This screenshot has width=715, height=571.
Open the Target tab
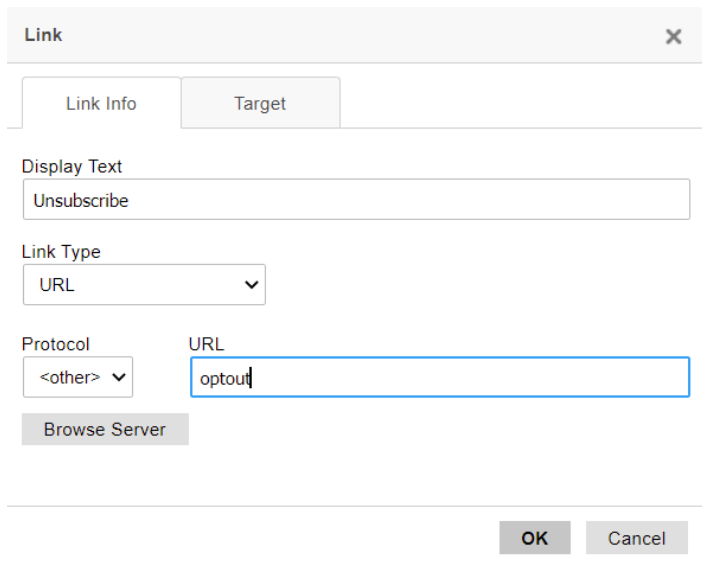(260, 104)
